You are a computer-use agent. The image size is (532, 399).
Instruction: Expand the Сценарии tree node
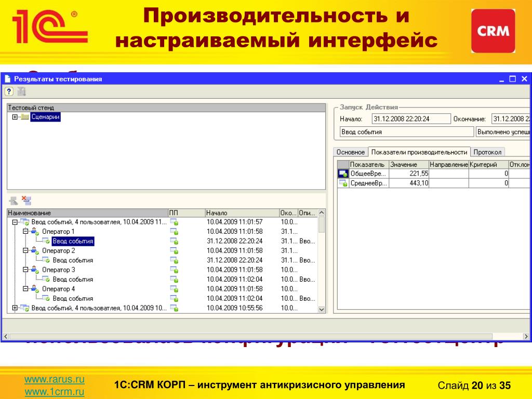(15, 117)
